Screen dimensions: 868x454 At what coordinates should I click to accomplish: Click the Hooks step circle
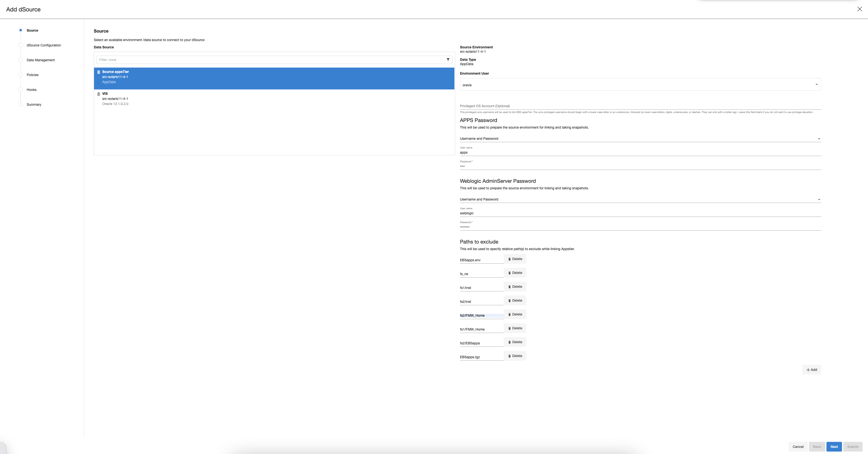[x=21, y=90]
